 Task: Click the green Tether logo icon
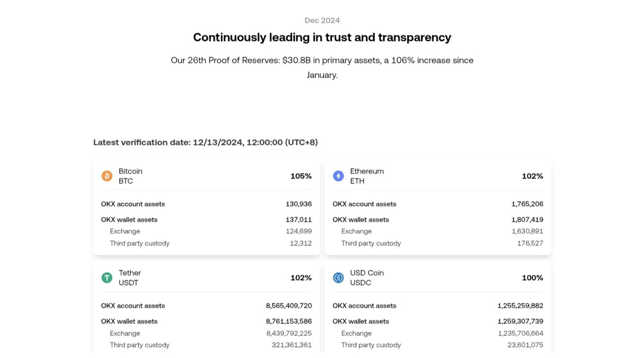click(x=107, y=278)
